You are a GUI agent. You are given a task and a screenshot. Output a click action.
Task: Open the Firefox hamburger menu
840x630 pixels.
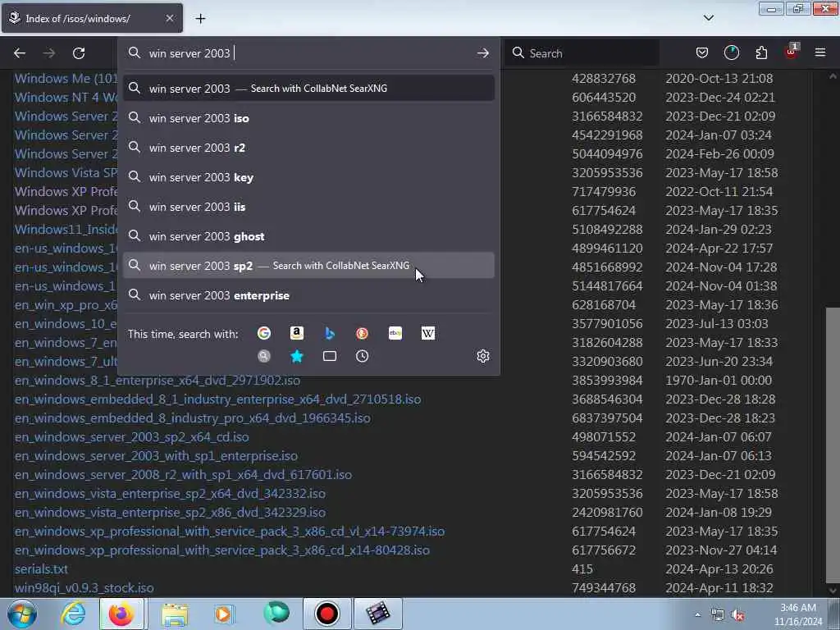click(x=820, y=52)
